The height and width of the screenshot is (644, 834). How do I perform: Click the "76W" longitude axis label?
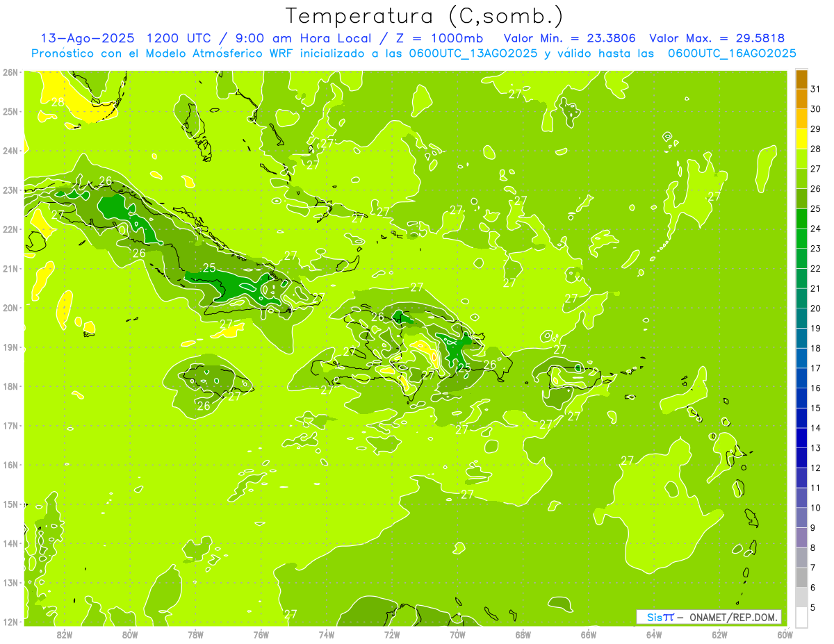261,634
